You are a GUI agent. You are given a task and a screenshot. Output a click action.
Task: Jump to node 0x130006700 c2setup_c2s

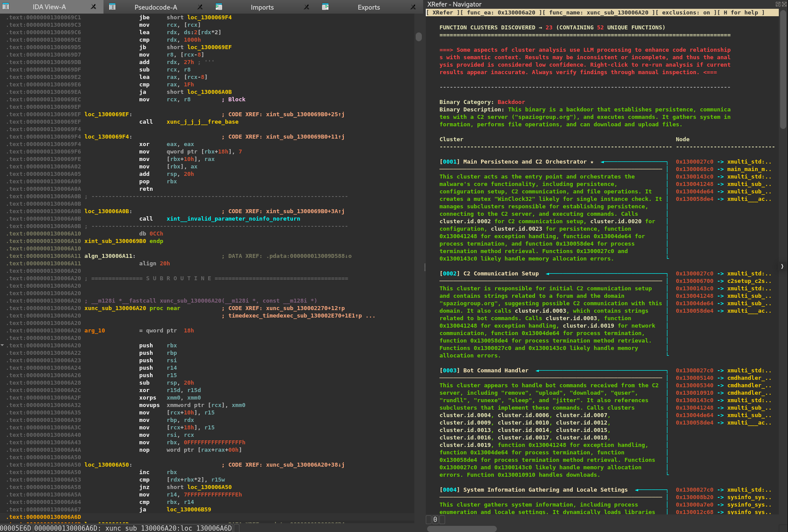[724, 281]
